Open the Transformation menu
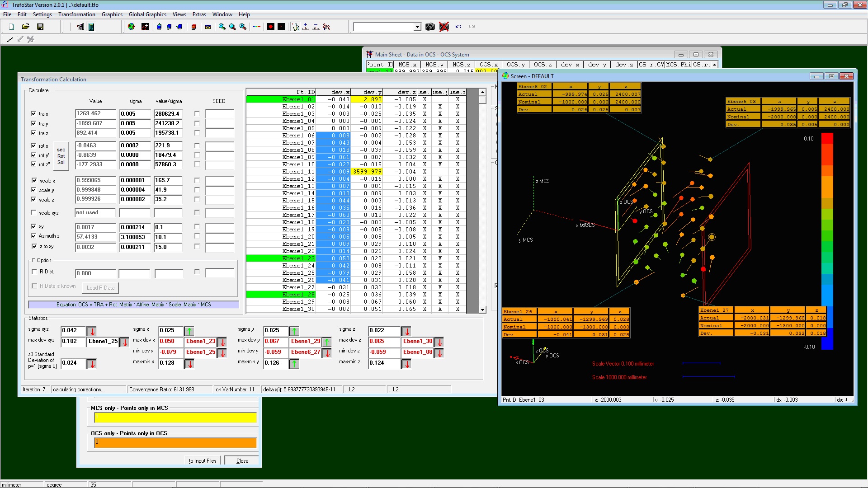The height and width of the screenshot is (488, 868). click(77, 14)
